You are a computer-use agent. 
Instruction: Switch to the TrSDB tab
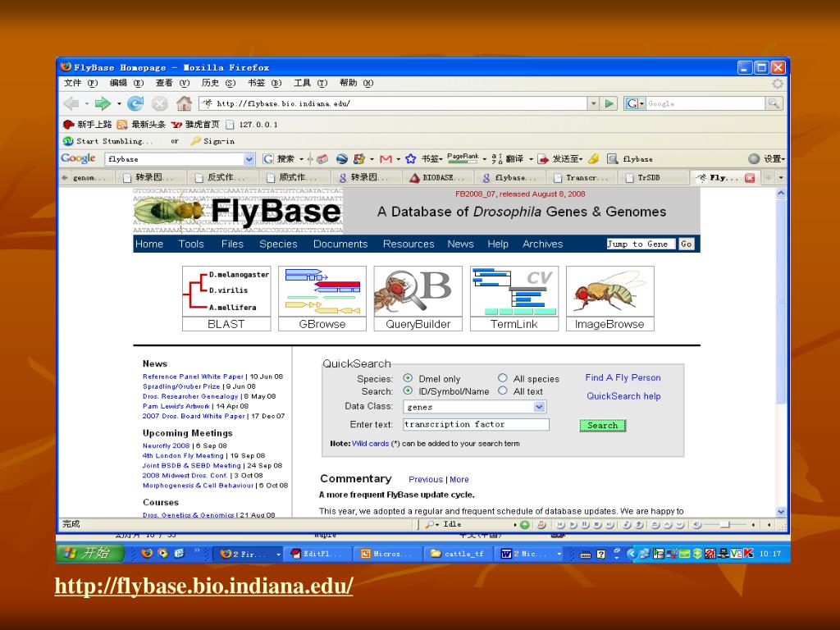[x=653, y=178]
